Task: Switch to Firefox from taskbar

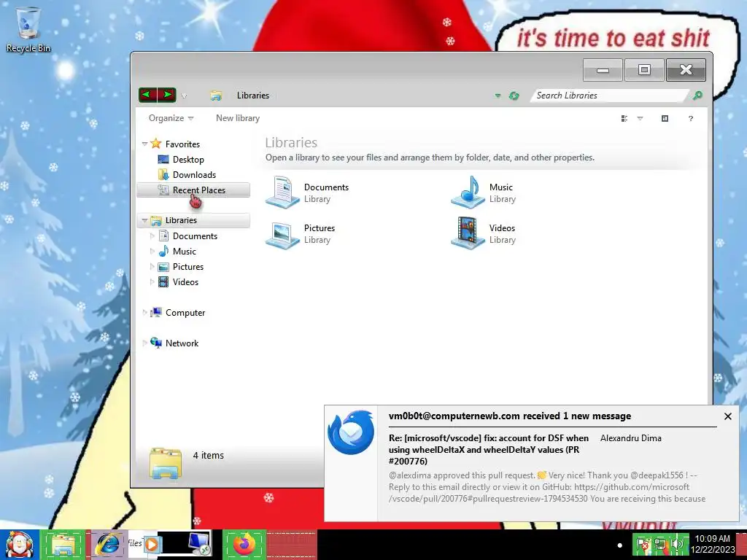Action: [244, 545]
